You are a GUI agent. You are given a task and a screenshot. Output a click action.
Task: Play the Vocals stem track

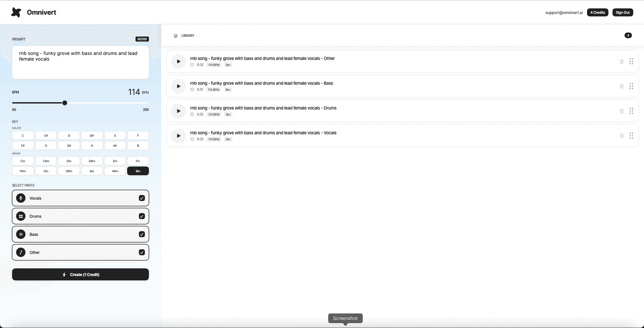(178, 136)
